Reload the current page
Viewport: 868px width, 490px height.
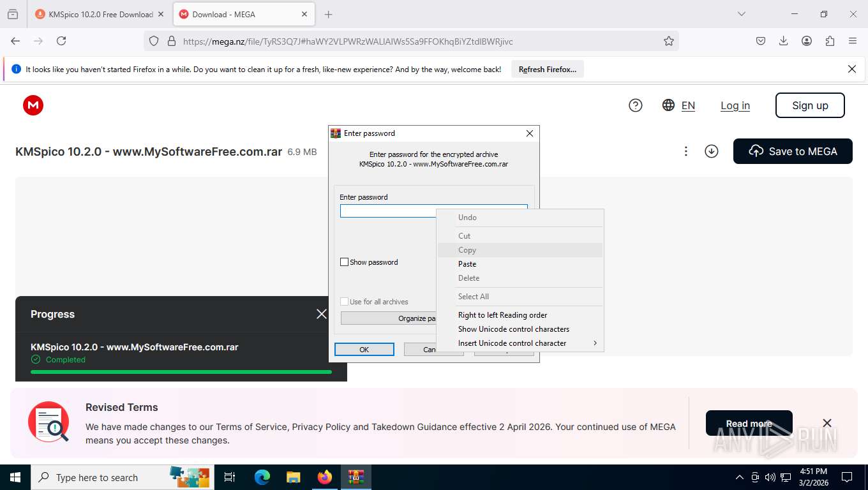[x=61, y=41]
